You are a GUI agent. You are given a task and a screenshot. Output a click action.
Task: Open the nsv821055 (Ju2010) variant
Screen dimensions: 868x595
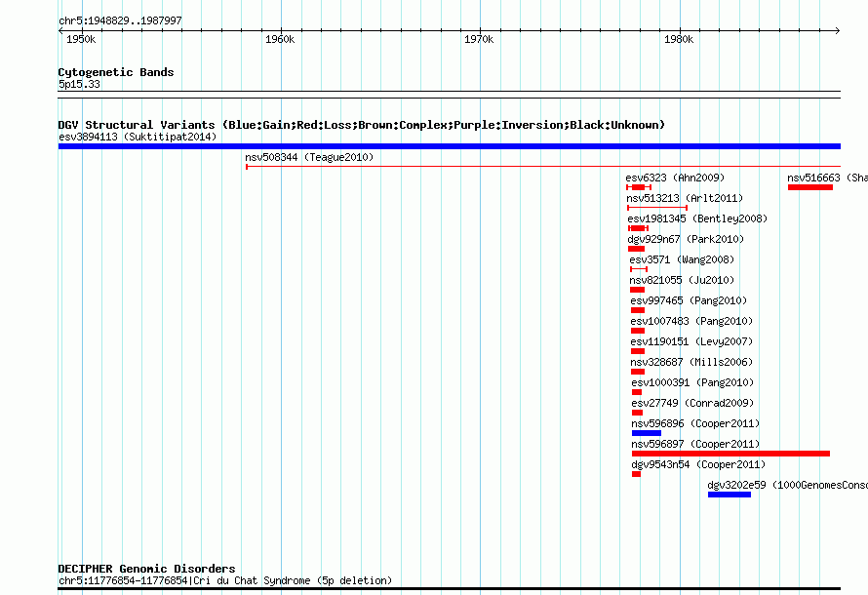682,280
